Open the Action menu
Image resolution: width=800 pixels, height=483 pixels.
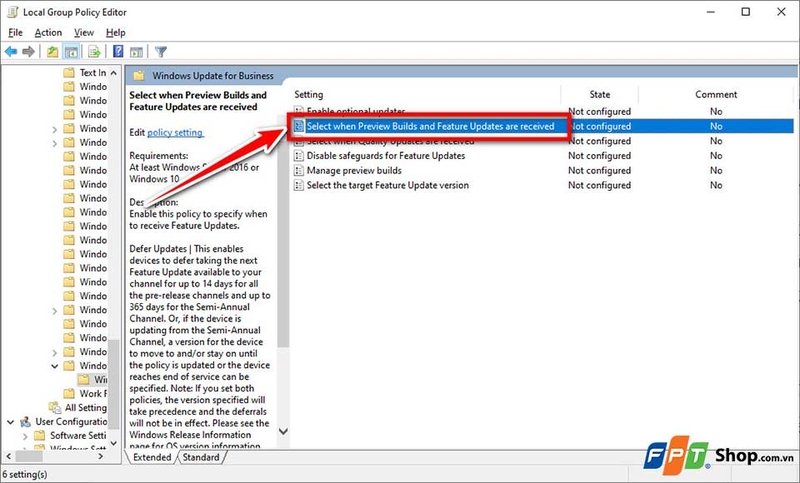click(48, 33)
